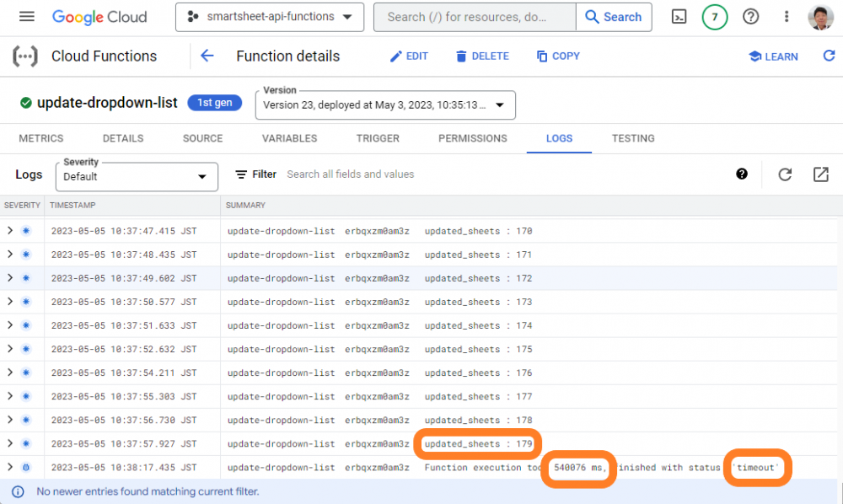Open the Cloud Shell terminal icon
This screenshot has width=843, height=504.
pyautogui.click(x=679, y=17)
